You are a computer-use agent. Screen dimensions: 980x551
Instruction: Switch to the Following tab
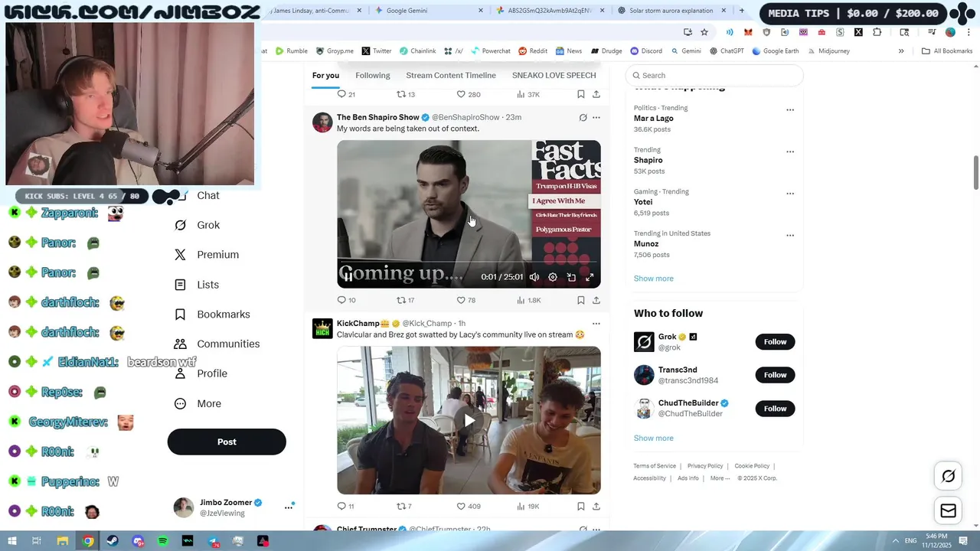coord(373,75)
